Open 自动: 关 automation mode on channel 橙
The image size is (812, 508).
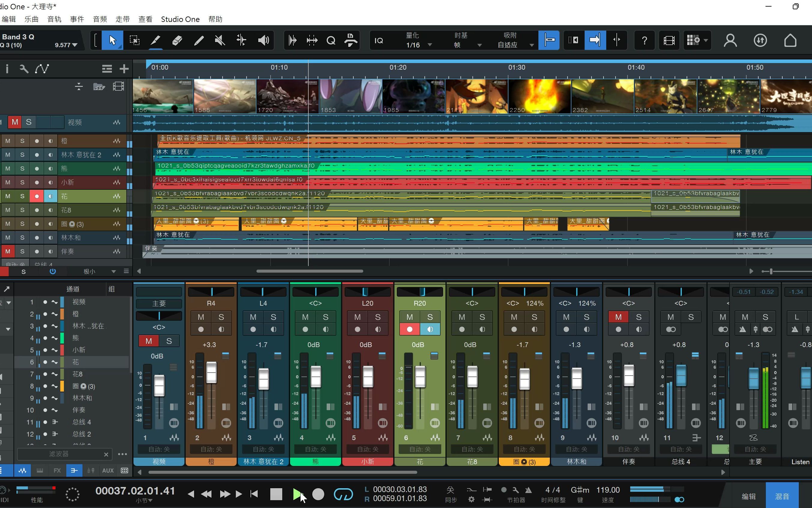tap(211, 449)
